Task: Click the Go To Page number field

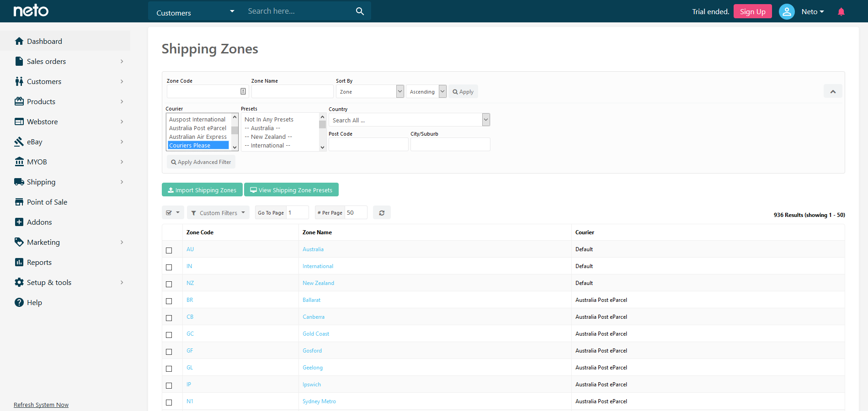Action: click(298, 213)
